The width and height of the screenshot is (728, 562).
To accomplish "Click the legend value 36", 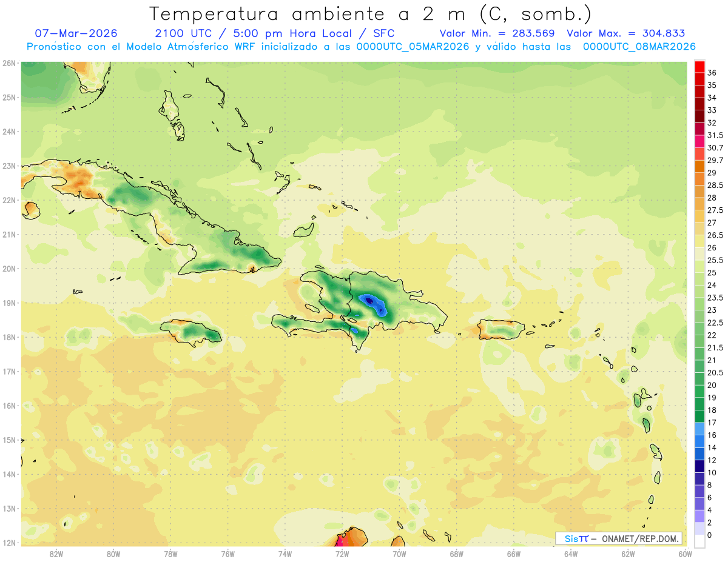I will pyautogui.click(x=712, y=73).
